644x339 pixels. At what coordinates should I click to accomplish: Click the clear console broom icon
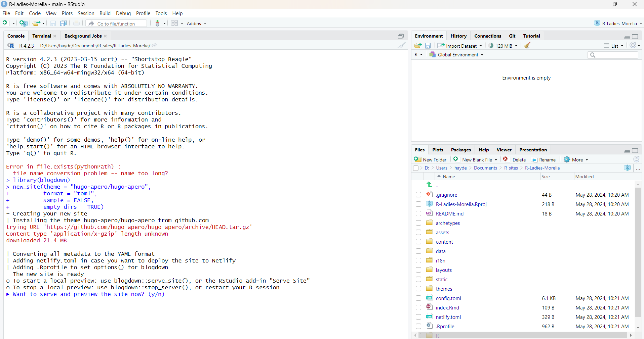click(401, 46)
